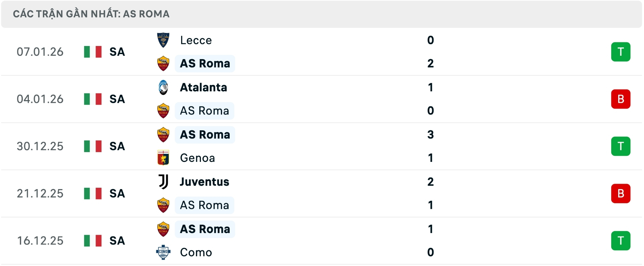Open the SA league label on 30.12.25 row
Screen dimensions: 644x266
click(x=117, y=146)
